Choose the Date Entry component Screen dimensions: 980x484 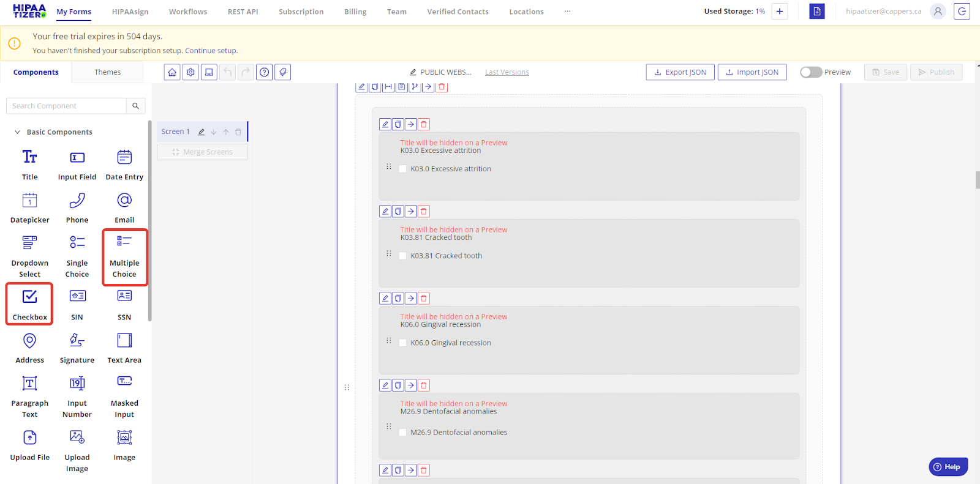(124, 165)
